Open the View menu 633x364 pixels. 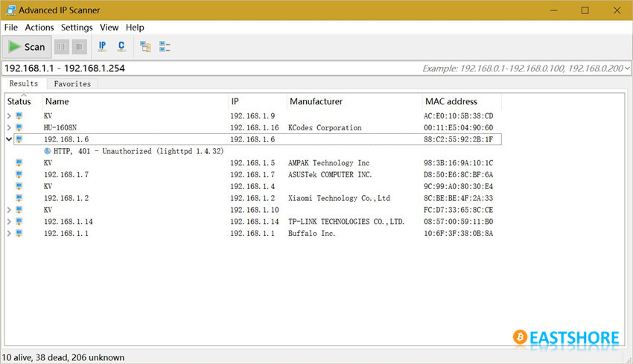pos(109,28)
